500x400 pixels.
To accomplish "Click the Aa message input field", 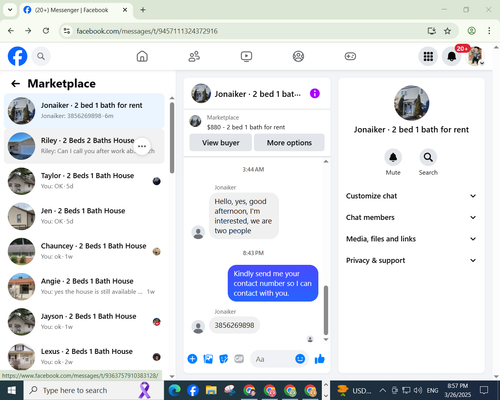I will [273, 359].
